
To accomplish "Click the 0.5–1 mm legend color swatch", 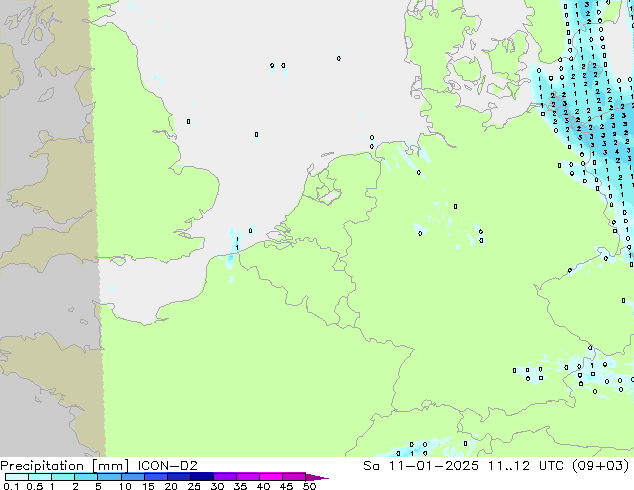I will click(40, 477).
